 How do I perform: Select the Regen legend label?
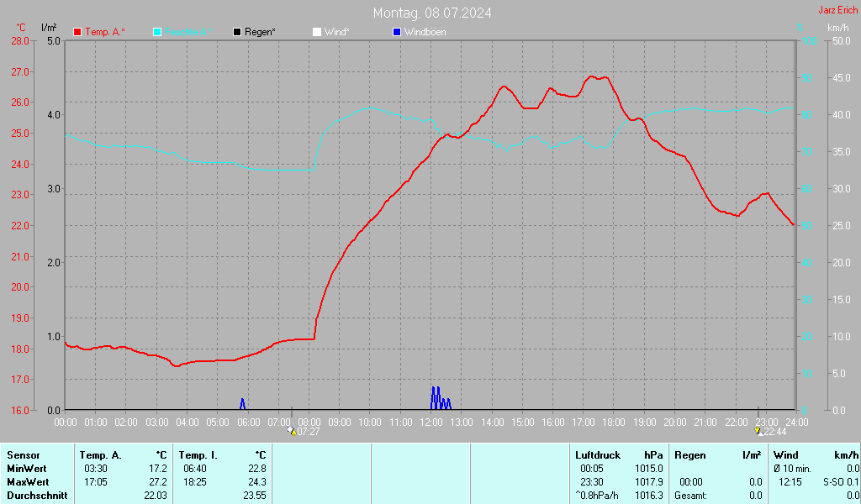pyautogui.click(x=260, y=32)
